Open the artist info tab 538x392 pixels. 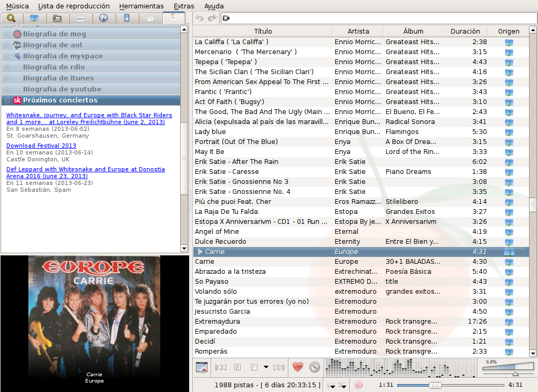coord(173,18)
